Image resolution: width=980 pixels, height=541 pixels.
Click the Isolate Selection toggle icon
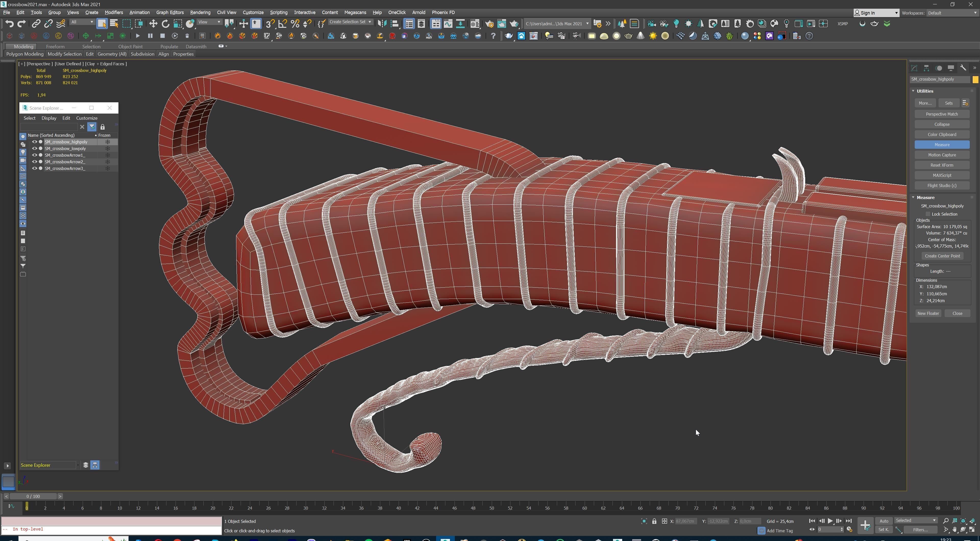pos(644,521)
